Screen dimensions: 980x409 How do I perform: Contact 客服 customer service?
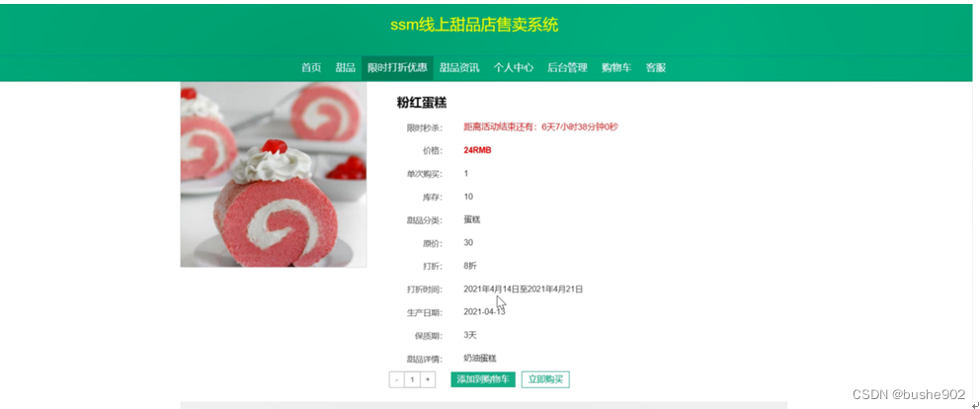[656, 68]
